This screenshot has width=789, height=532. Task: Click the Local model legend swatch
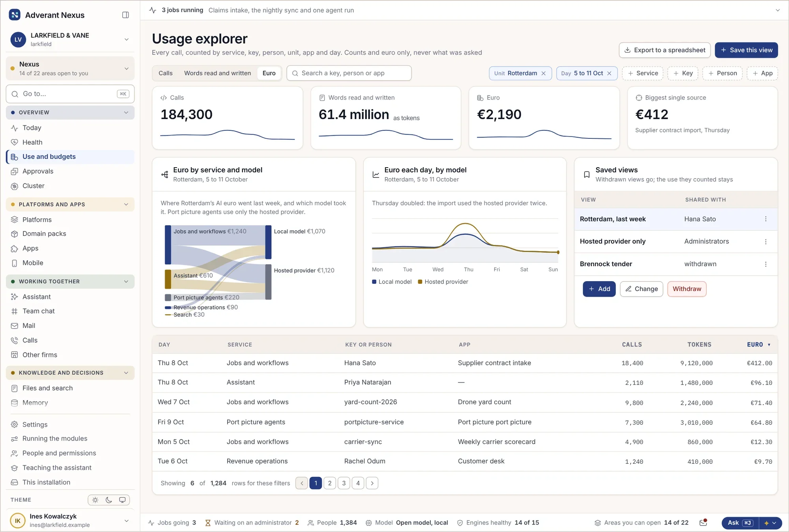point(374,282)
